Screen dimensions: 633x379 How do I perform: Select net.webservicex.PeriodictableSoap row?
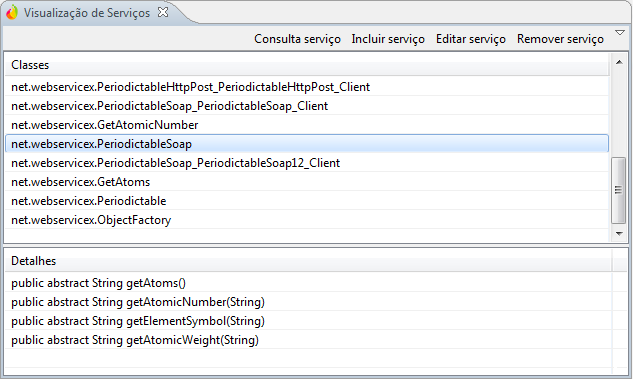point(307,144)
